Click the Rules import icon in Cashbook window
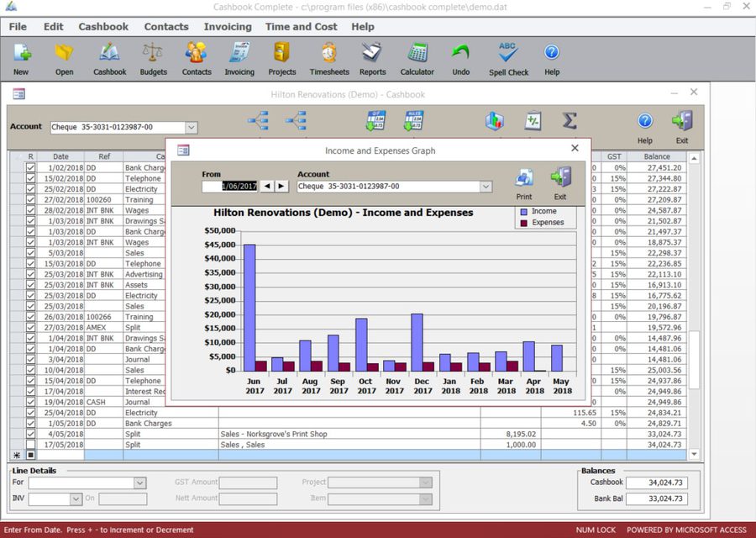 413,120
